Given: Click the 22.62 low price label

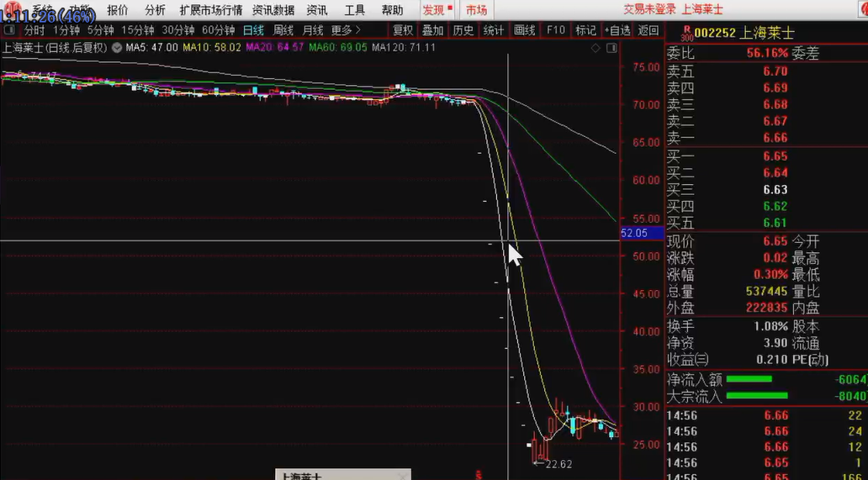Looking at the screenshot, I should pyautogui.click(x=558, y=464).
